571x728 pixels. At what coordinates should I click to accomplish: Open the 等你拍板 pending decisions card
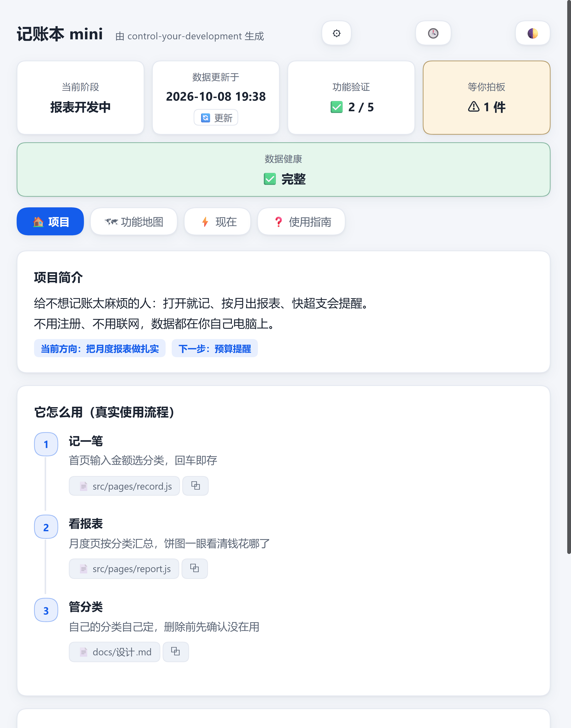[486, 98]
